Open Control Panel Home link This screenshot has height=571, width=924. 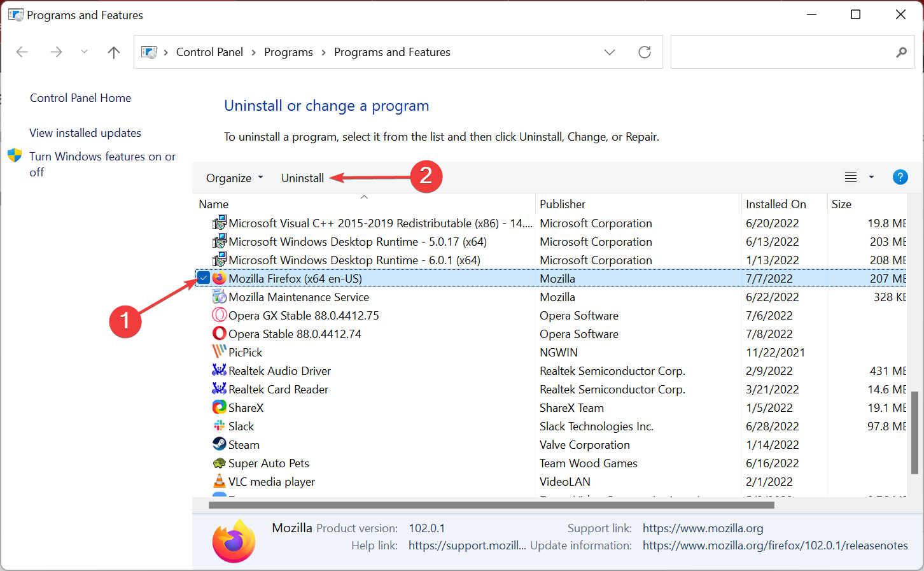(80, 98)
